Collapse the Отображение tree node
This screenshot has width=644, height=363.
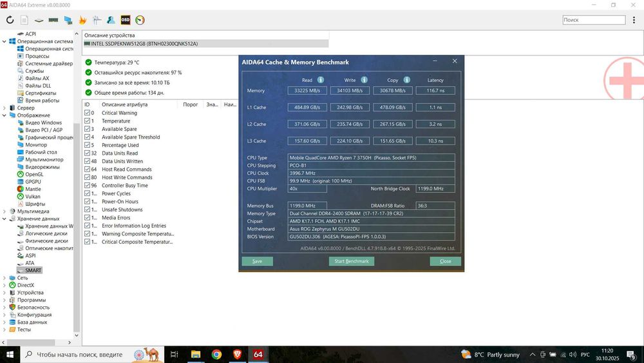coord(4,115)
